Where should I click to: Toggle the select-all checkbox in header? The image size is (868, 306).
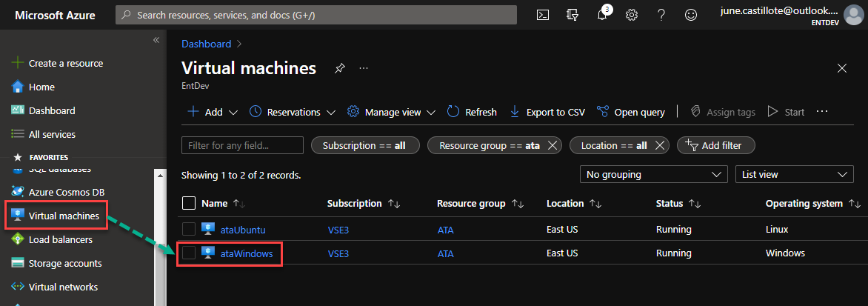click(189, 203)
